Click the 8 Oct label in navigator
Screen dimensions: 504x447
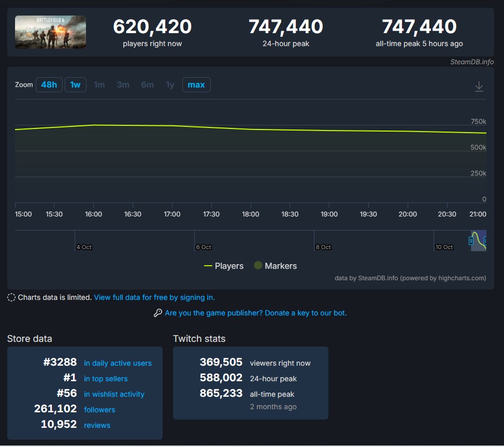coord(323,247)
